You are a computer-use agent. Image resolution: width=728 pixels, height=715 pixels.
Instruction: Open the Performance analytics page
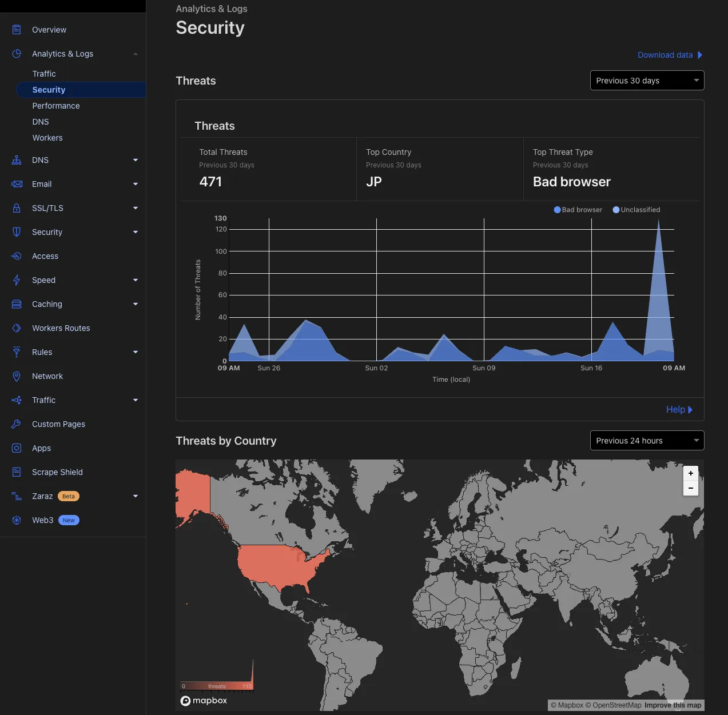[x=56, y=106]
